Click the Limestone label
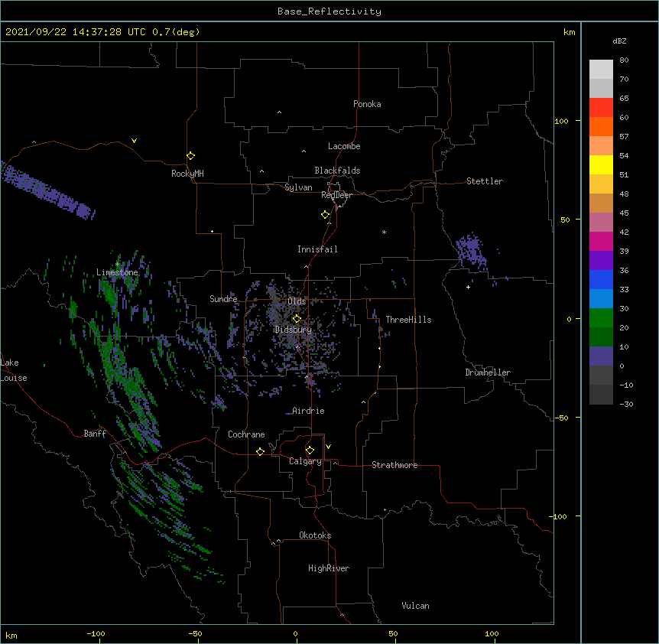This screenshot has width=659, height=644. tap(117, 272)
